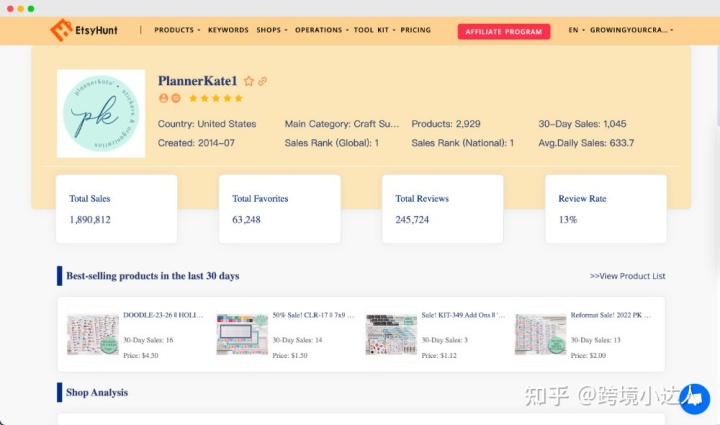Open shop link via chain icon
The width and height of the screenshot is (720, 425).
pyautogui.click(x=262, y=81)
